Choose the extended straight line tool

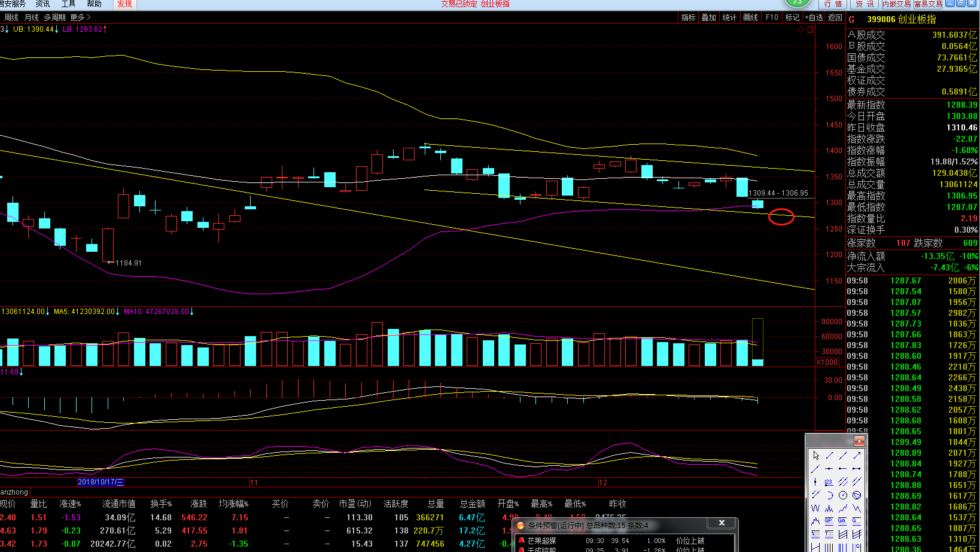843,456
